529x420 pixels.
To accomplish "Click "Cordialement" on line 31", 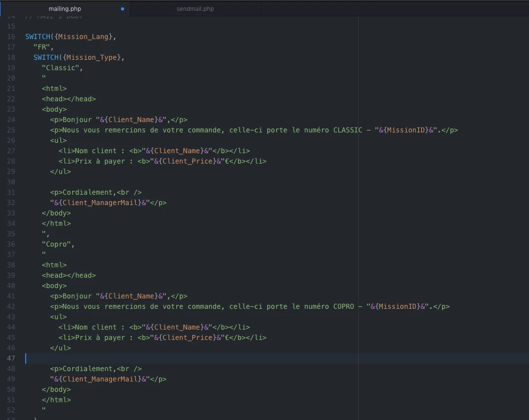I will 87,192.
